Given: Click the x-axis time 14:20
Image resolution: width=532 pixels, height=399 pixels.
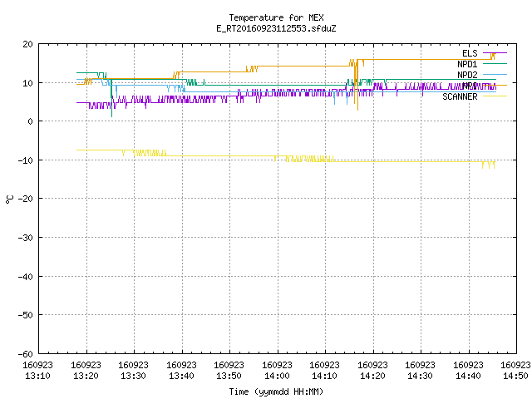Looking at the screenshot, I should tap(373, 376).
